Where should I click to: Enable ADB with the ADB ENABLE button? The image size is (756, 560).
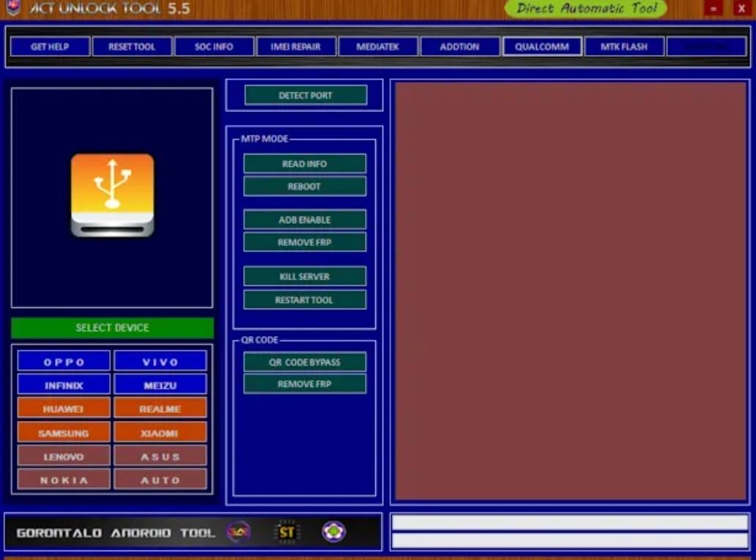[304, 219]
